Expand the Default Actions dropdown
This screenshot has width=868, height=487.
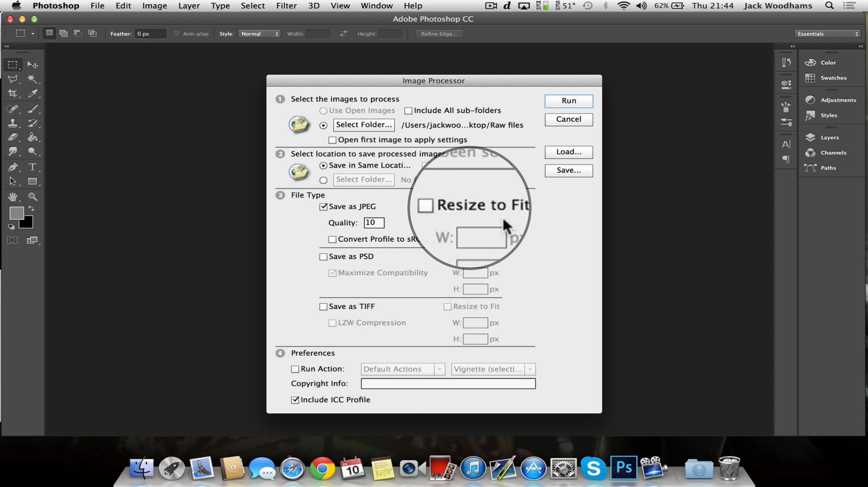coord(439,369)
